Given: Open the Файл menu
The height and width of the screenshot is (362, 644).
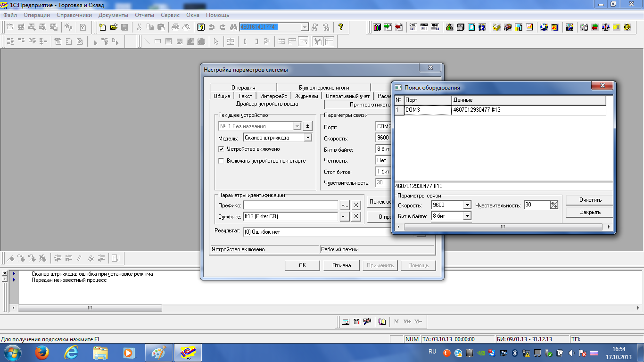Looking at the screenshot, I should [x=10, y=15].
